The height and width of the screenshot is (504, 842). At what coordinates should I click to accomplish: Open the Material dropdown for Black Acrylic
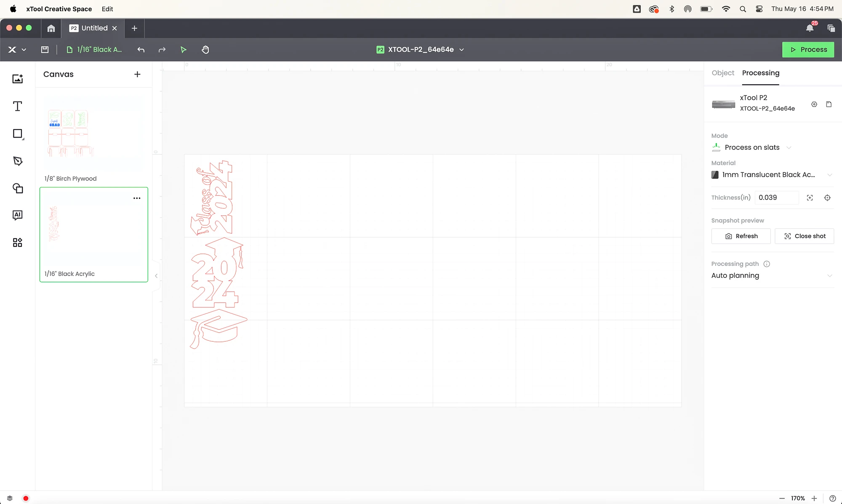tap(772, 175)
